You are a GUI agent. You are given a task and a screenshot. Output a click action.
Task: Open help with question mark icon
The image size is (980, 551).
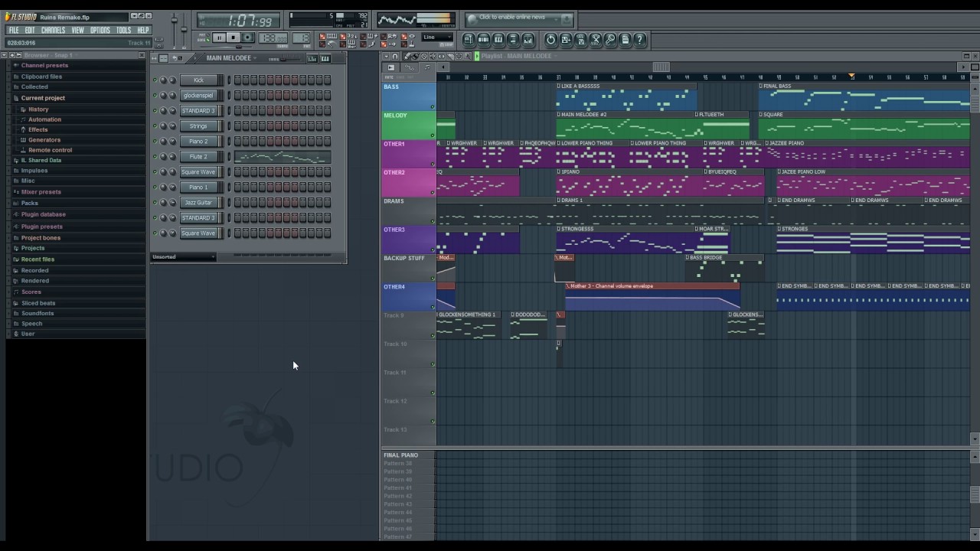click(x=640, y=40)
